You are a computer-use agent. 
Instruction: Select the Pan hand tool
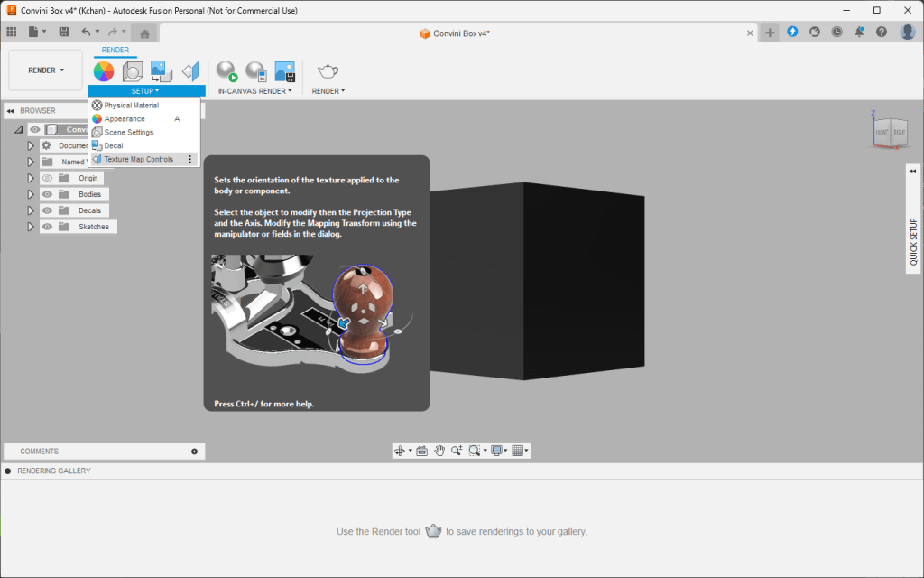pyautogui.click(x=439, y=451)
